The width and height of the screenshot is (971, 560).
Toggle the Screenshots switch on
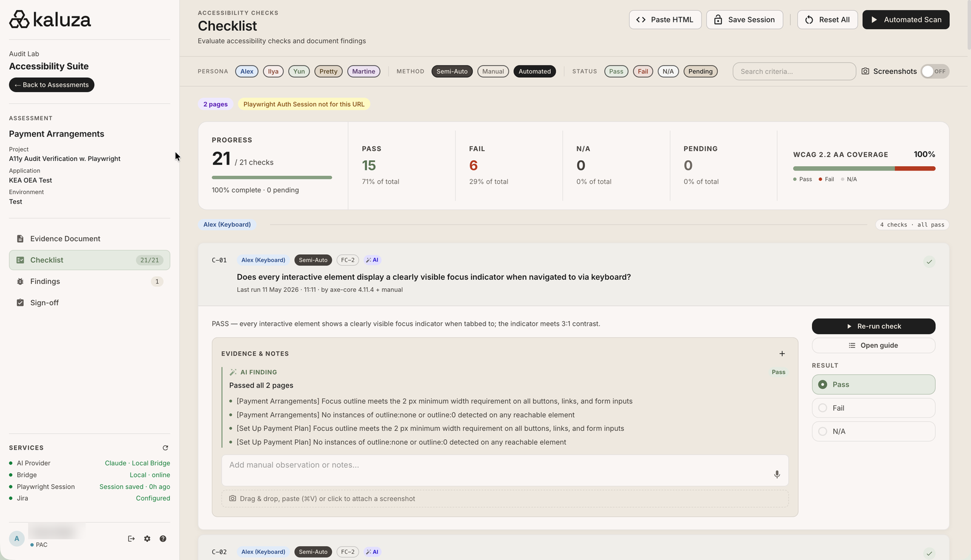935,72
